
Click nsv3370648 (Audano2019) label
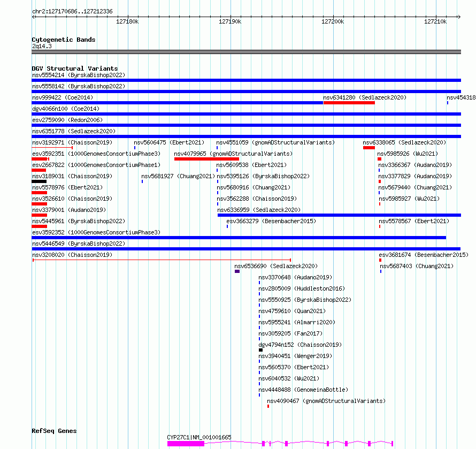[x=295, y=277]
